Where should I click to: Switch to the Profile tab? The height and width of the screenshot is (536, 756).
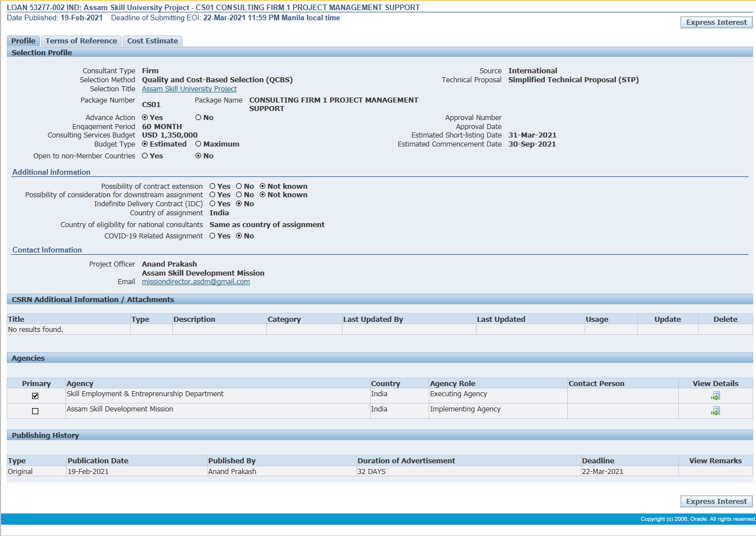click(23, 41)
